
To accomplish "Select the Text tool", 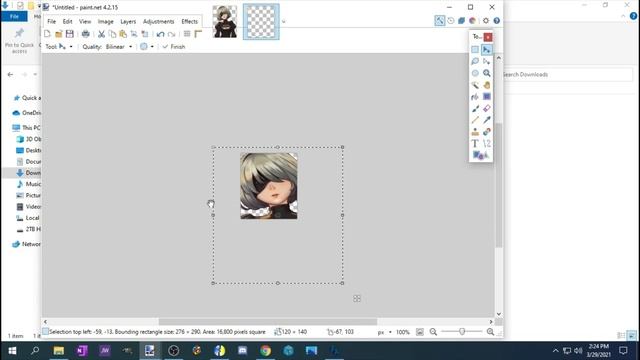I will [475, 144].
